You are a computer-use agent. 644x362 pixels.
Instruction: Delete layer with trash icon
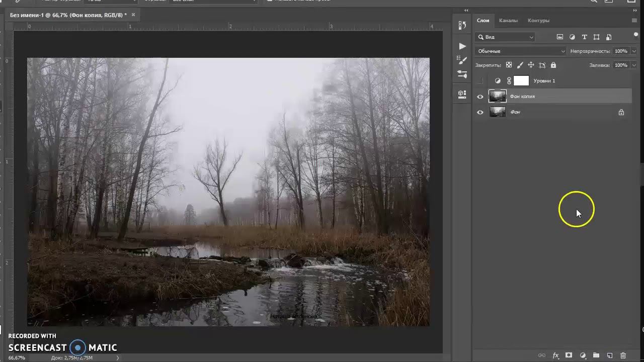(623, 355)
